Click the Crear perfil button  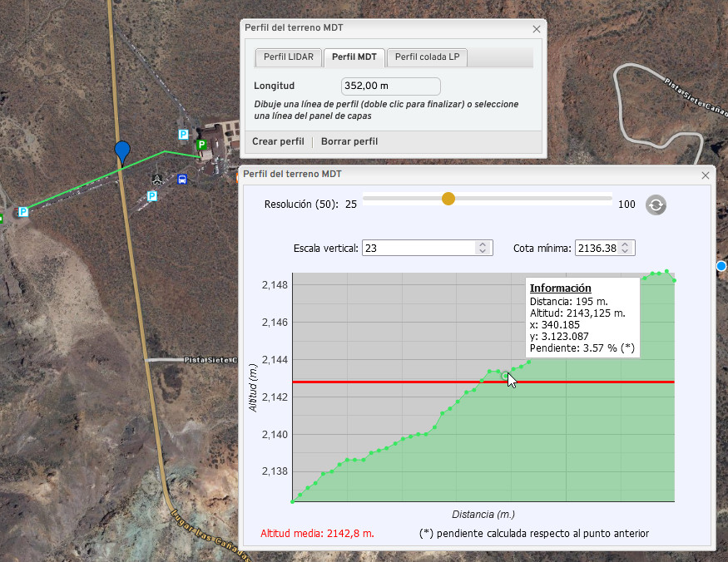[278, 141]
